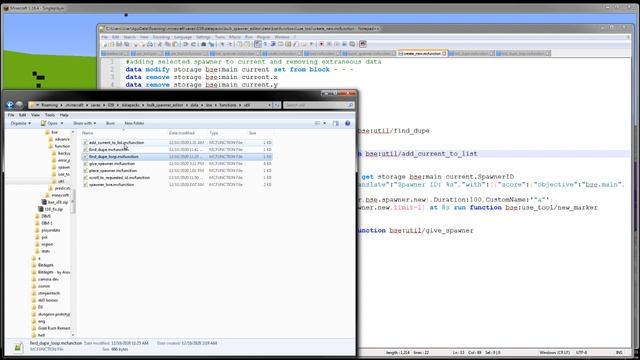Select place_spawner.mcfunction file

(113, 171)
